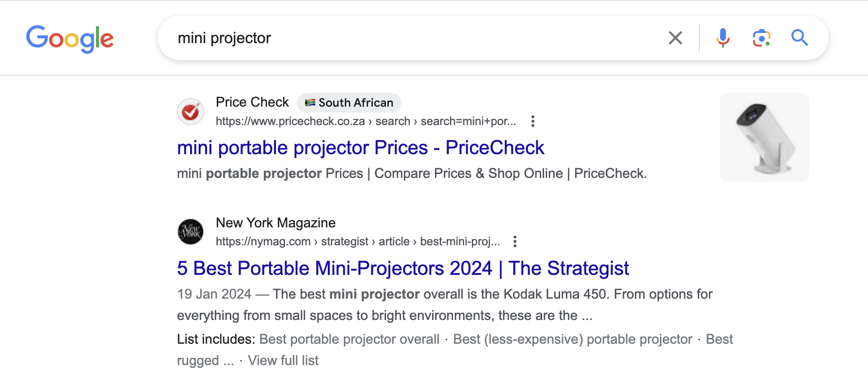Click the South African badge
The width and height of the screenshot is (868, 383).
tap(349, 103)
